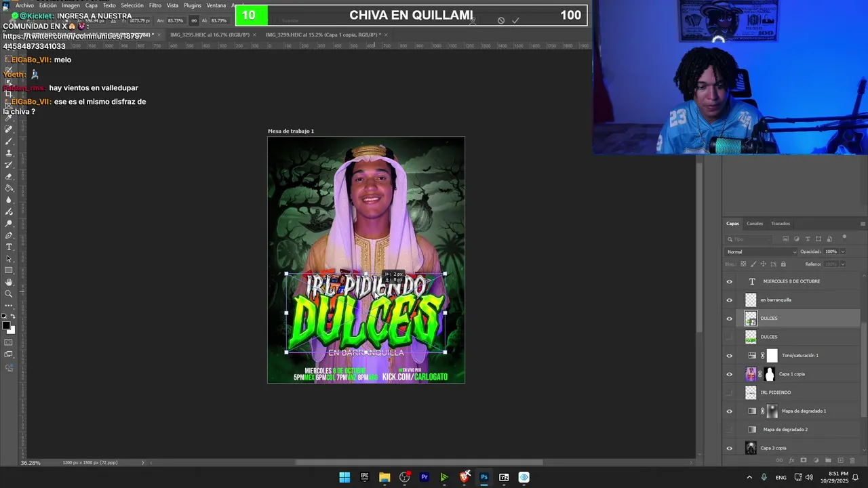Screen dimensions: 868x488
Task: Swap foreground and background colors
Action: [x=13, y=316]
